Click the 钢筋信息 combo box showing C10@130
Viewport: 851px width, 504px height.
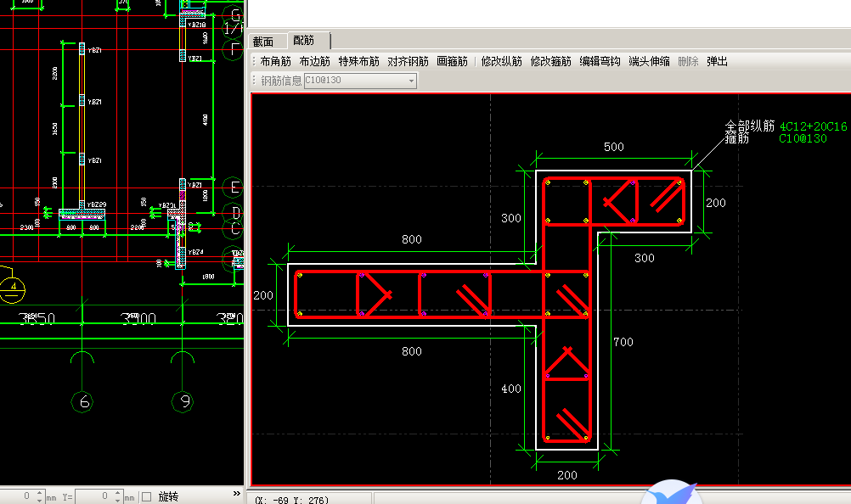click(360, 81)
